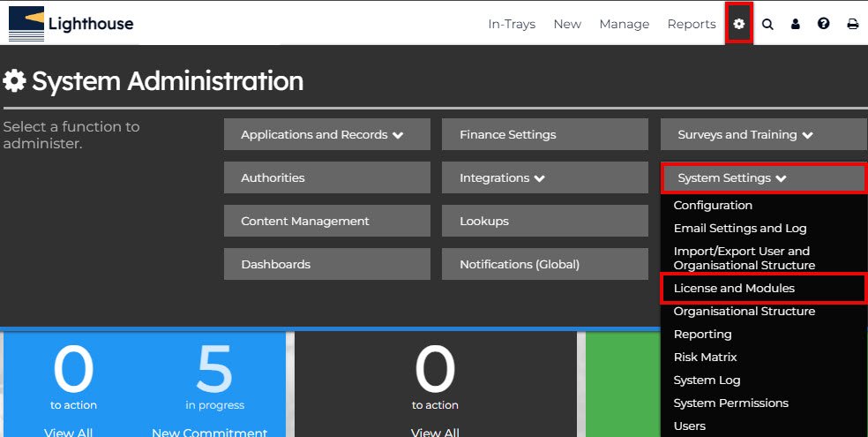868x437 pixels.
Task: Open help via question mark icon
Action: [x=824, y=24]
